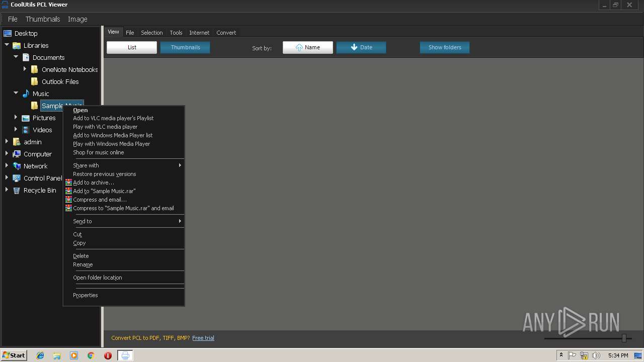The height and width of the screenshot is (362, 644).
Task: Click the Music note icon
Action: pyautogui.click(x=26, y=94)
